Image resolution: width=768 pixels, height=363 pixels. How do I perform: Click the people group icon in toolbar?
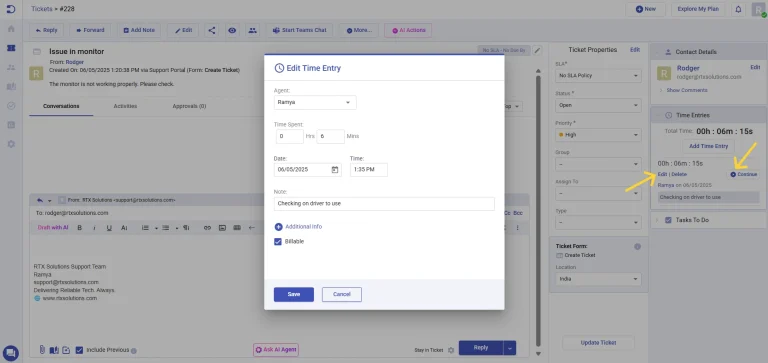tap(252, 30)
